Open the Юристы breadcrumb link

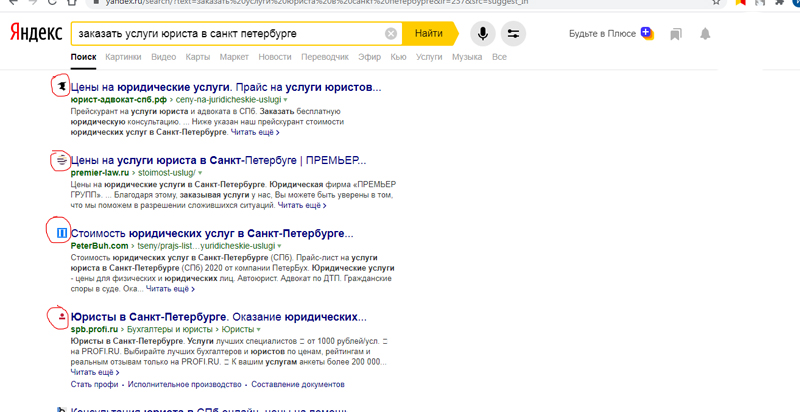tap(239, 329)
